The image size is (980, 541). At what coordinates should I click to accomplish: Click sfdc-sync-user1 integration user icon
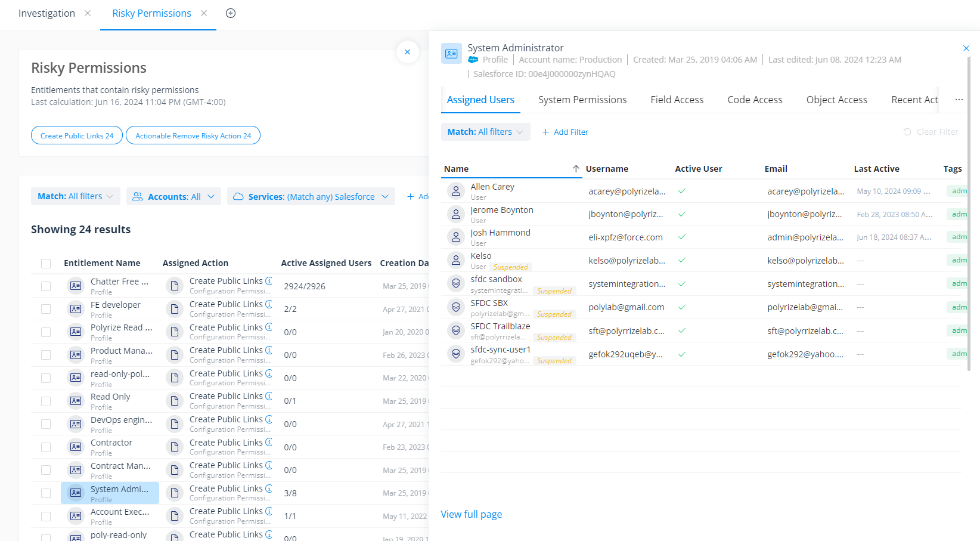point(456,354)
